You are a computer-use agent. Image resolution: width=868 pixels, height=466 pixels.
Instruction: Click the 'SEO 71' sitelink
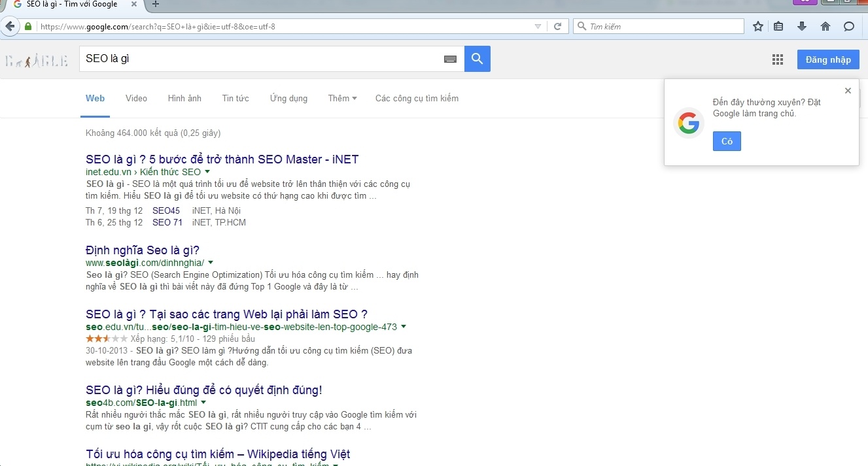(x=167, y=222)
